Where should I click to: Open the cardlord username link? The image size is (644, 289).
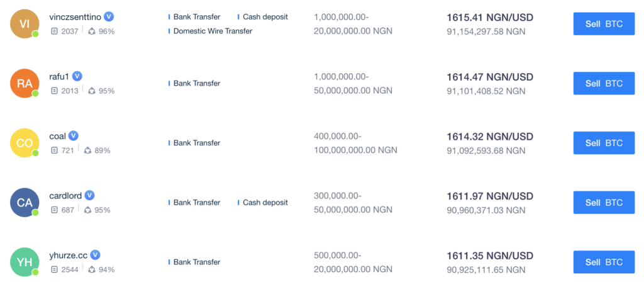[65, 196]
